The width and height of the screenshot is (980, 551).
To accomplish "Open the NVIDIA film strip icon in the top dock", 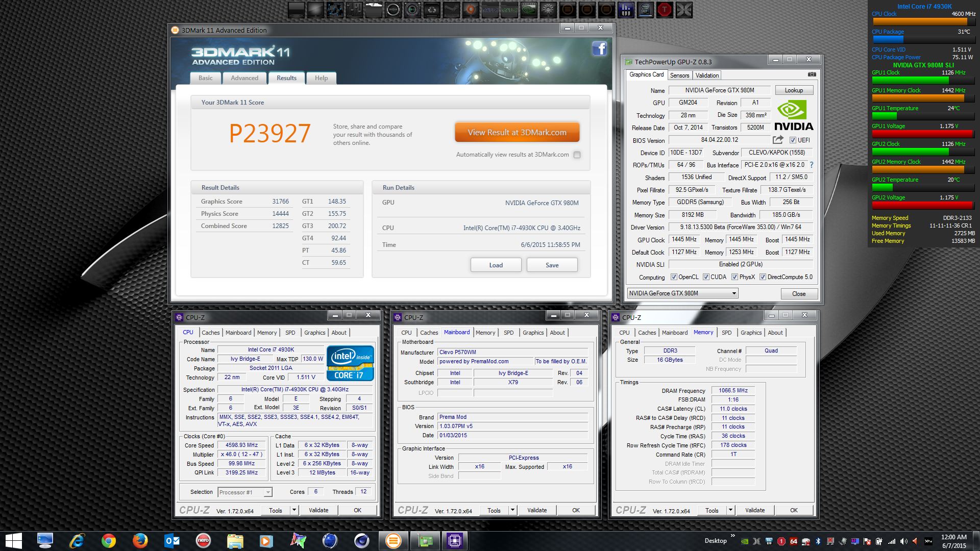I will [x=529, y=9].
